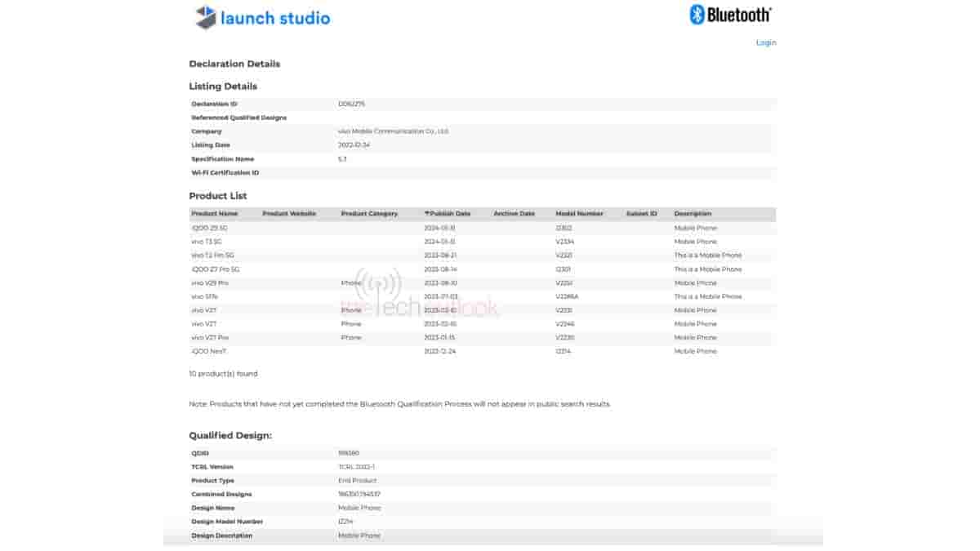Open the iQOO Z7 Pro 5G entry

click(x=215, y=269)
